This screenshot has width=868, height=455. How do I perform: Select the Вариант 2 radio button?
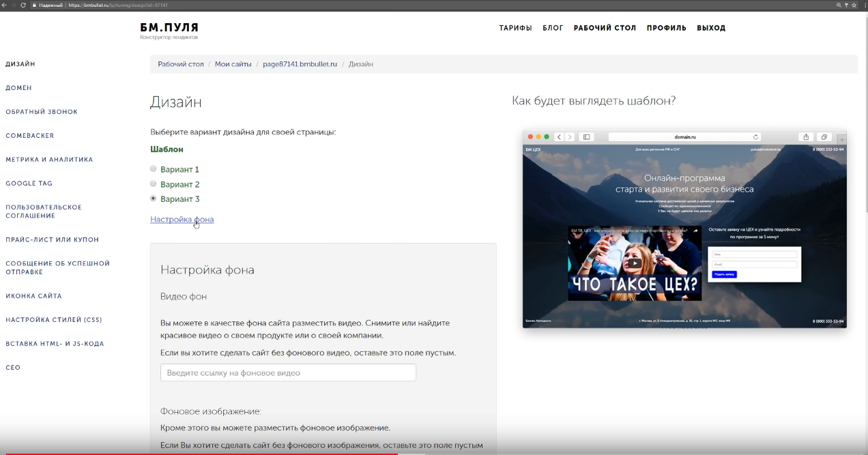[154, 184]
